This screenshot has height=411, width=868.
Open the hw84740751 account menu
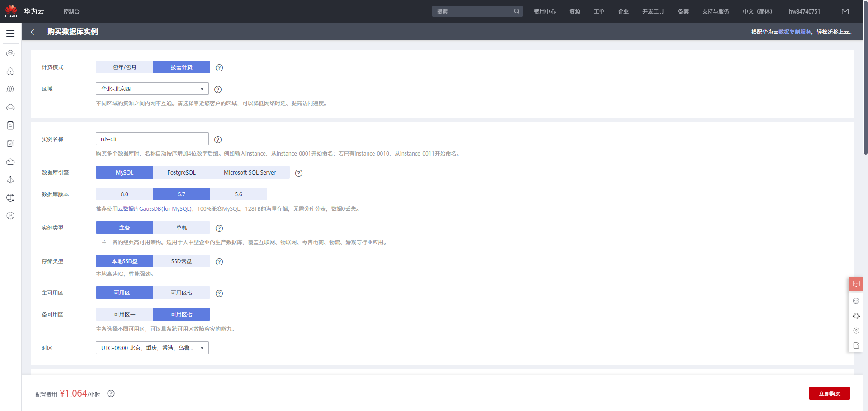[x=804, y=11]
